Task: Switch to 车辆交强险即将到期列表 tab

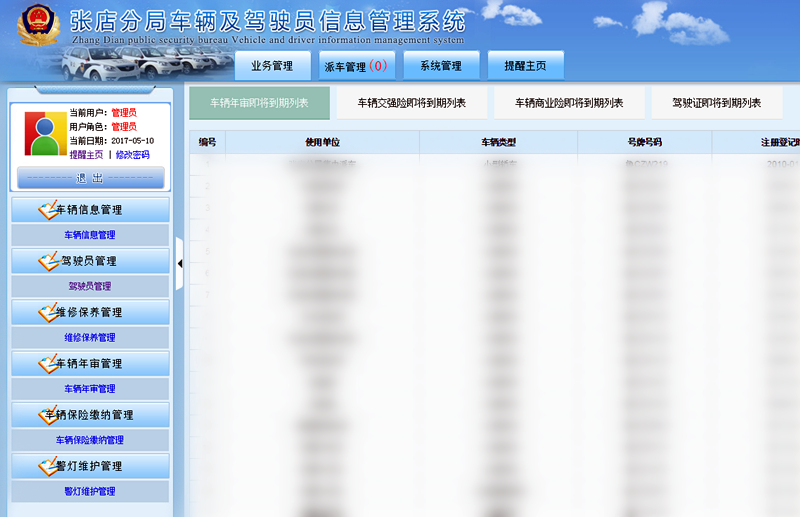Action: (411, 103)
